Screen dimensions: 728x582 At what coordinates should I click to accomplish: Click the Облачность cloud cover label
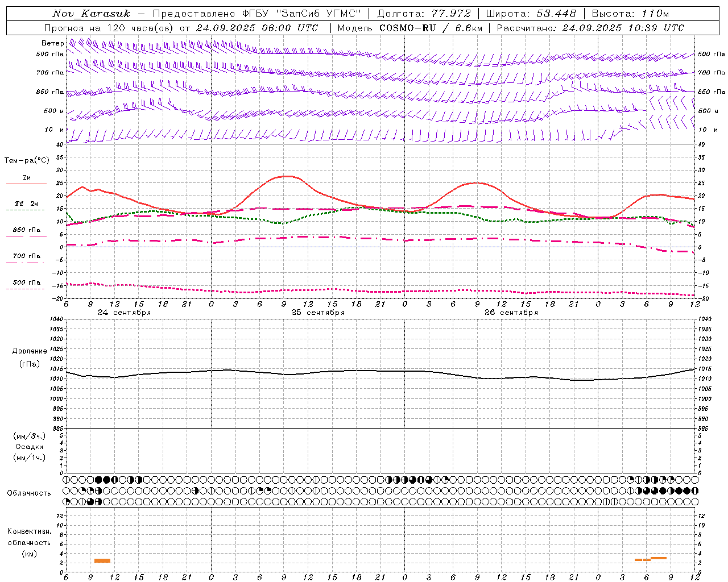click(x=29, y=493)
